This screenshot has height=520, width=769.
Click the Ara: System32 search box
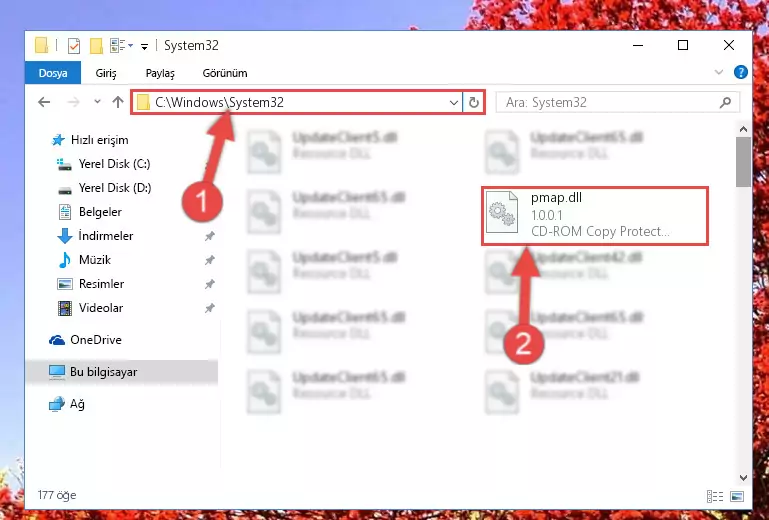[617, 102]
